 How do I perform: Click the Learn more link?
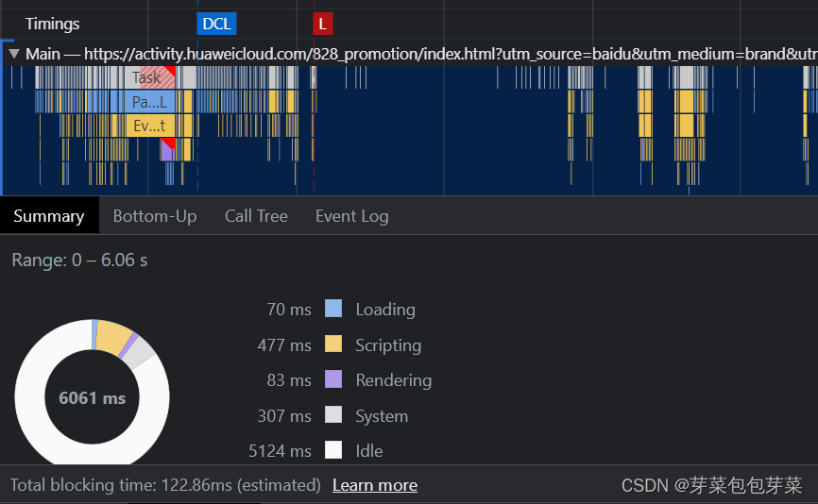(x=375, y=485)
